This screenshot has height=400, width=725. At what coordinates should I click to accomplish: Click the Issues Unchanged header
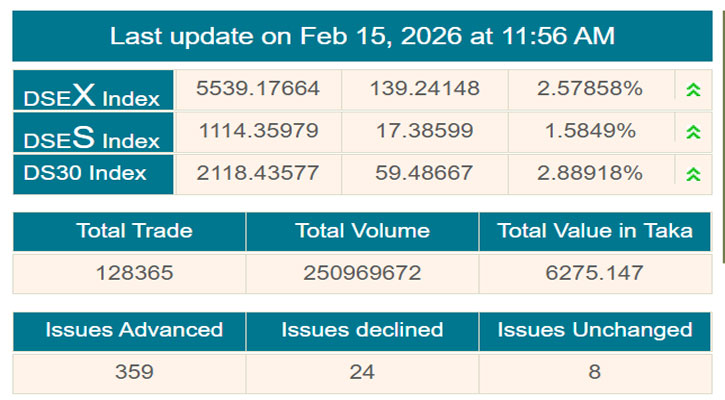(596, 330)
